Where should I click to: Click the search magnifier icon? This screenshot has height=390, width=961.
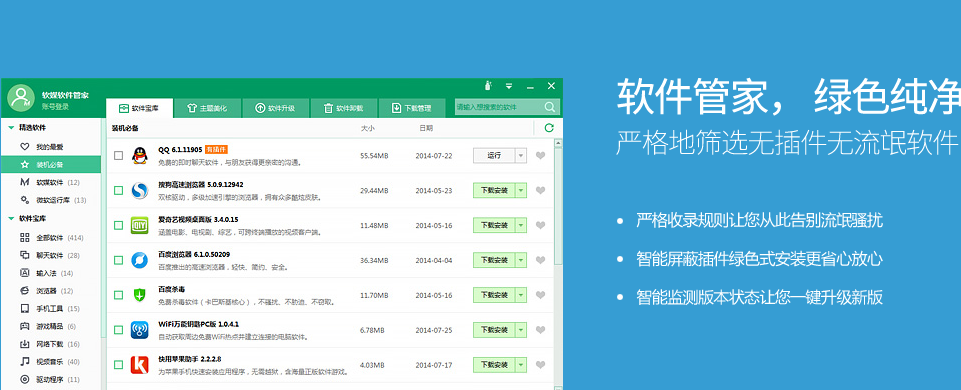[550, 107]
